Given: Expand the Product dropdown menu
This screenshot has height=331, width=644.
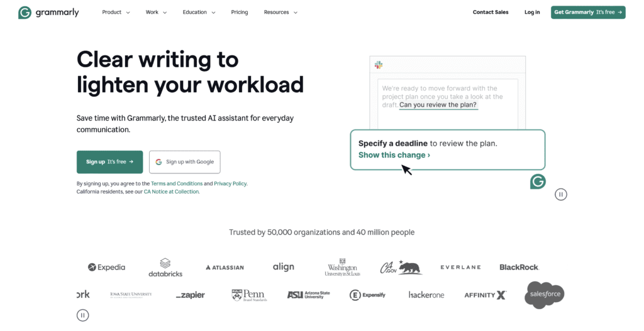Looking at the screenshot, I should tap(116, 13).
